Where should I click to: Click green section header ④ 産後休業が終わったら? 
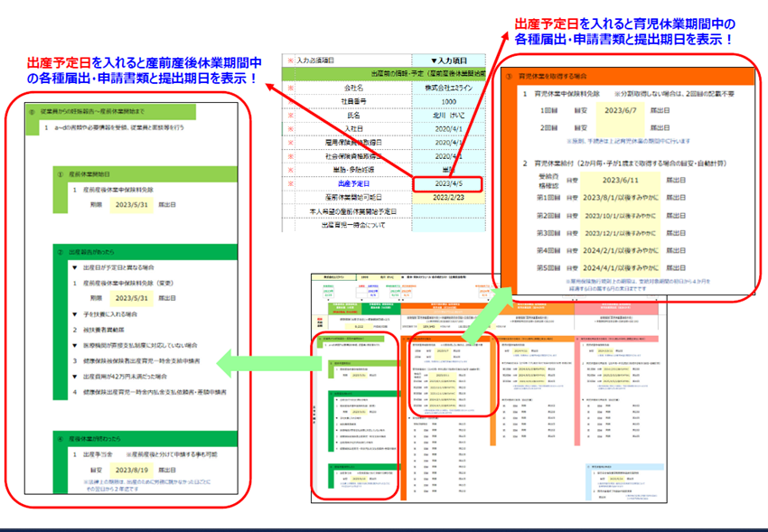click(145, 439)
